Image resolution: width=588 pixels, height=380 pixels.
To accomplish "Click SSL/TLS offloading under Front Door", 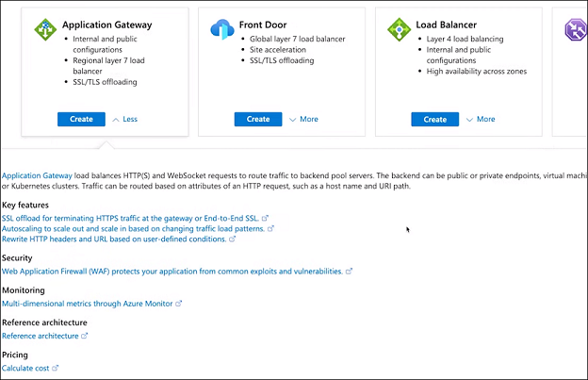I will tap(282, 60).
